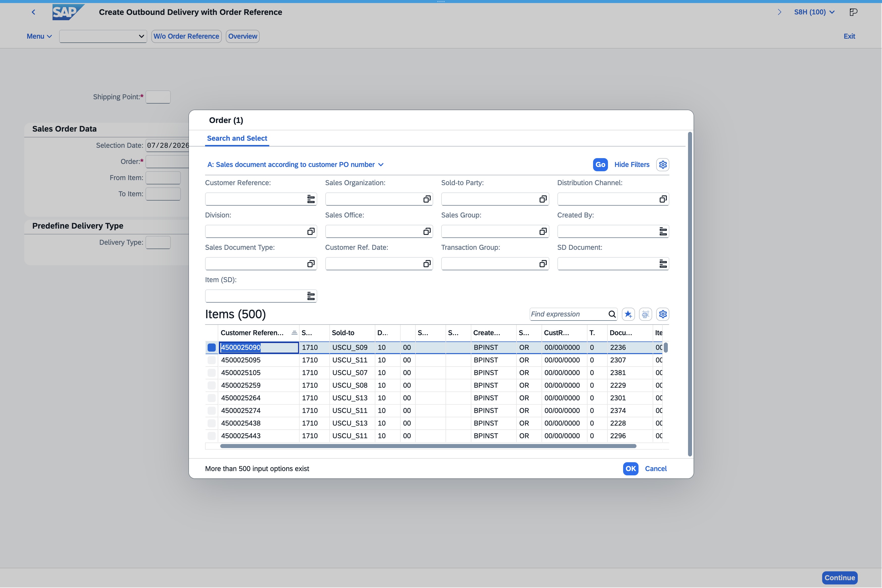
Task: Select row checkbox for 4500025259
Action: [211, 385]
